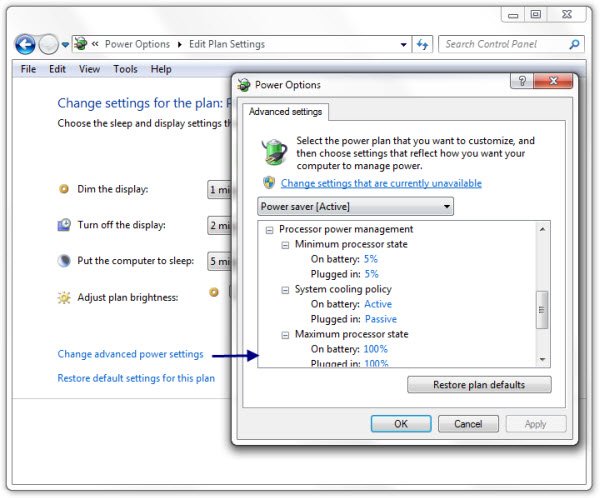Image resolution: width=600 pixels, height=498 pixels.
Task: Click Minimum processor Plugged in 5% value
Action: [372, 274]
